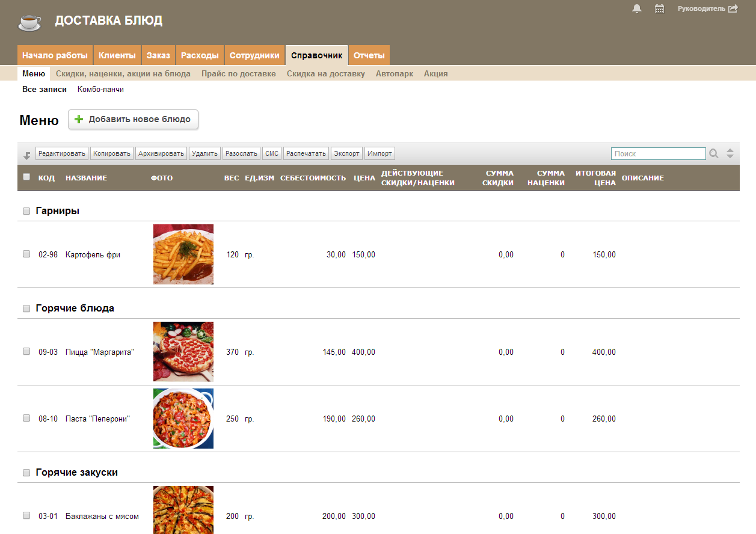Open the Картофель фри photo thumbnail
The height and width of the screenshot is (534, 756).
coord(183,254)
